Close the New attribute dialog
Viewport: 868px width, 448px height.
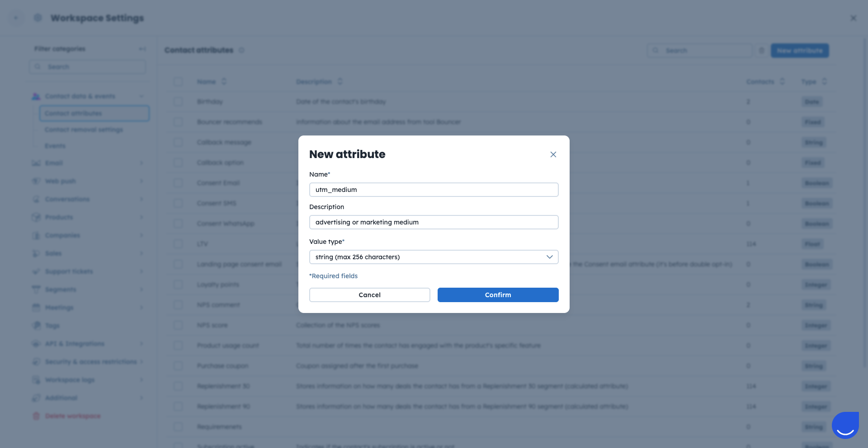(553, 154)
